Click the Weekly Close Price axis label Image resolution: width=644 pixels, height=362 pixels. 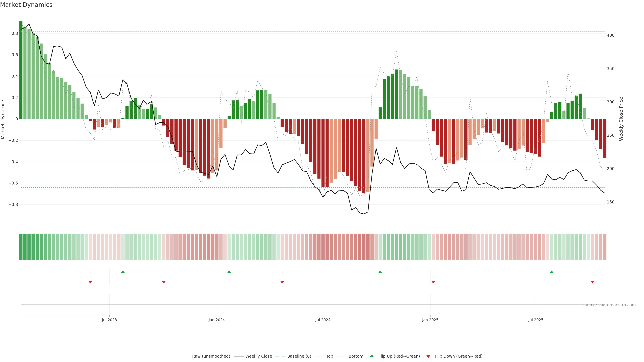tap(621, 119)
